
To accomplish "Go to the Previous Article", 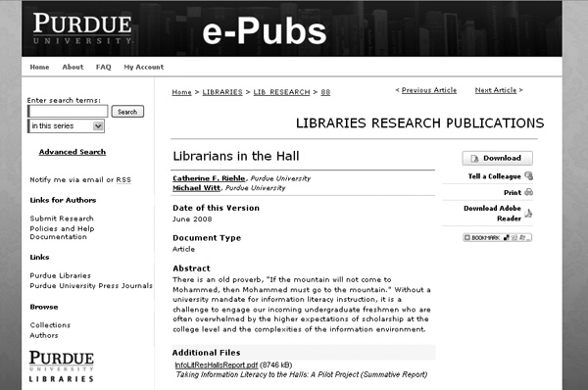I will [x=429, y=90].
